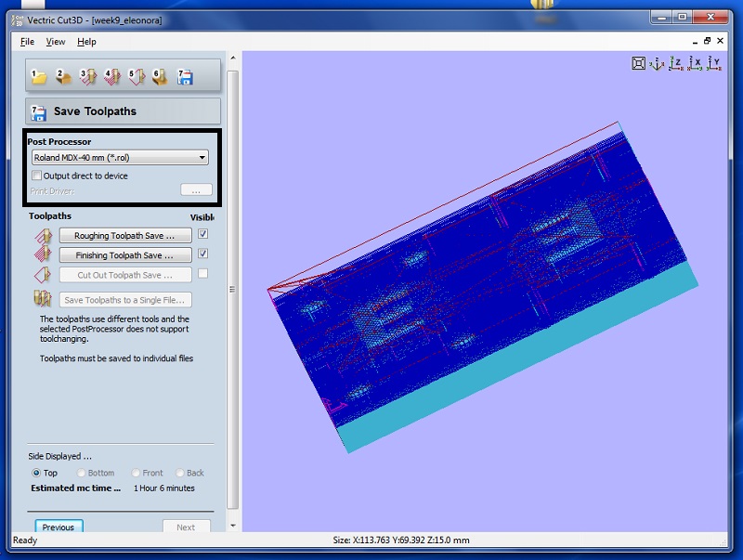Click the 'Estimated mc time' label
Screen dimensions: 743x560
point(76,488)
